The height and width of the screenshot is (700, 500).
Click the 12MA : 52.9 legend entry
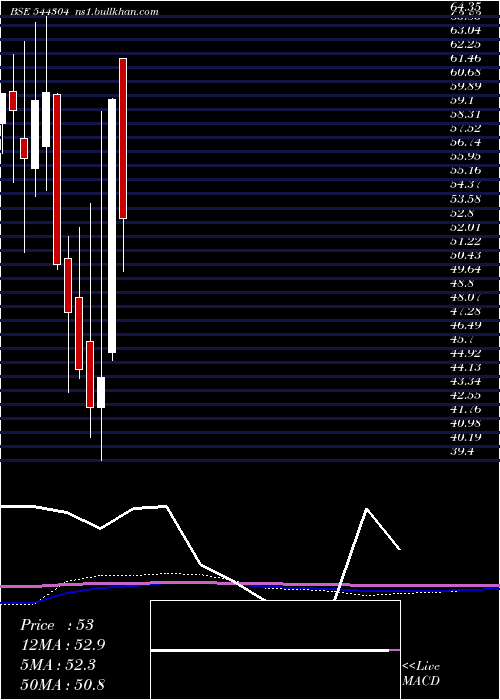pyautogui.click(x=63, y=645)
